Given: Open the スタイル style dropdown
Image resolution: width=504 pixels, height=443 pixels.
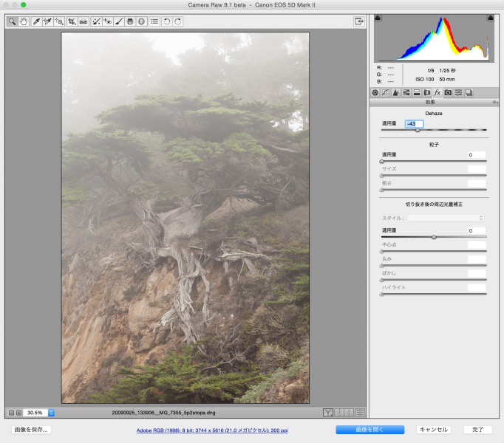Looking at the screenshot, I should [446, 218].
